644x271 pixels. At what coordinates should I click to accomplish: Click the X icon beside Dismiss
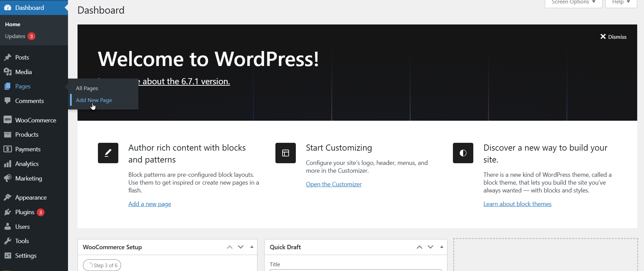pyautogui.click(x=603, y=36)
